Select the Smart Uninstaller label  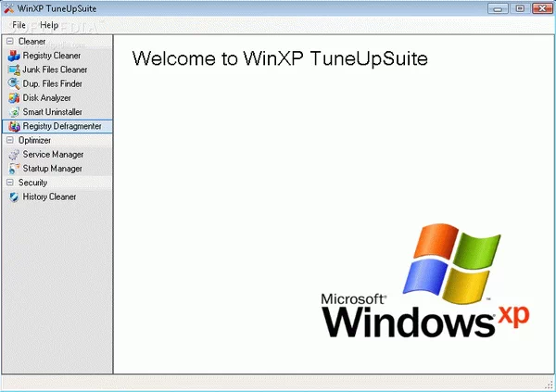pos(53,112)
